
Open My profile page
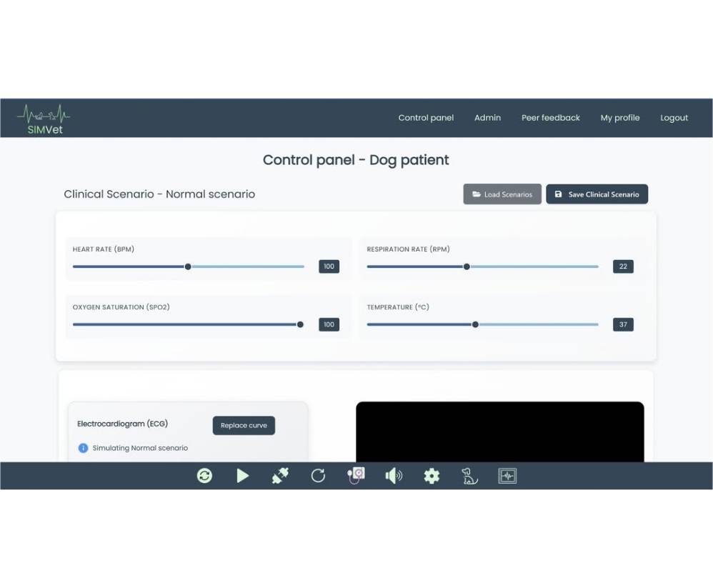[619, 118]
